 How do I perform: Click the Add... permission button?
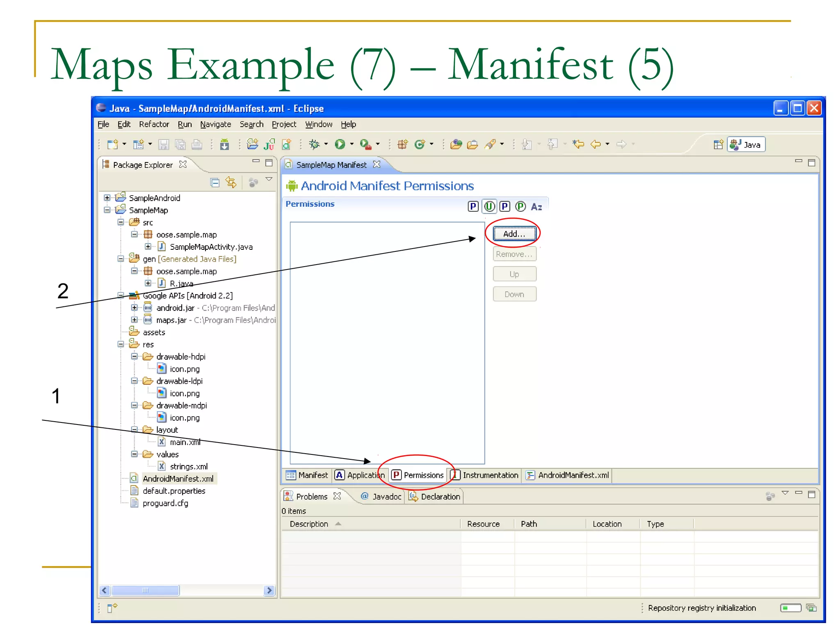[514, 234]
